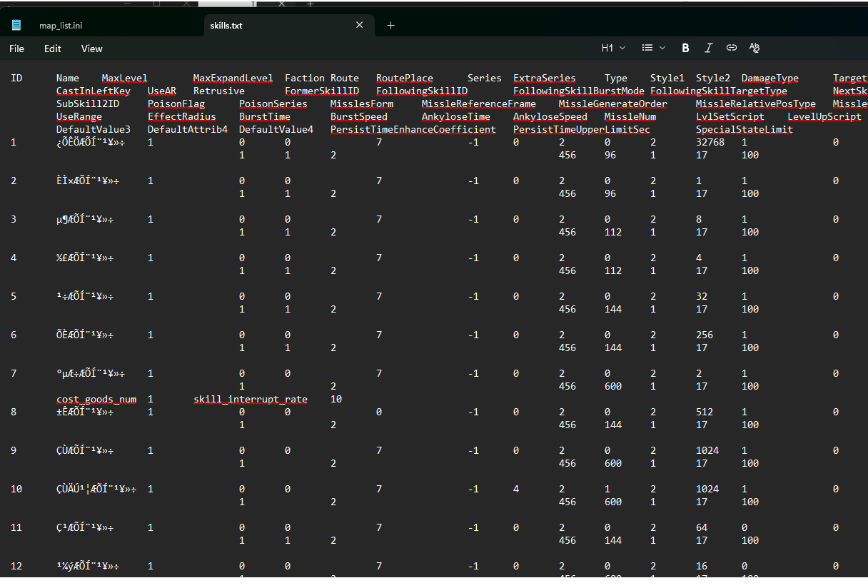Add a new tab with the plus button
The width and height of the screenshot is (868, 588).
[x=390, y=25]
